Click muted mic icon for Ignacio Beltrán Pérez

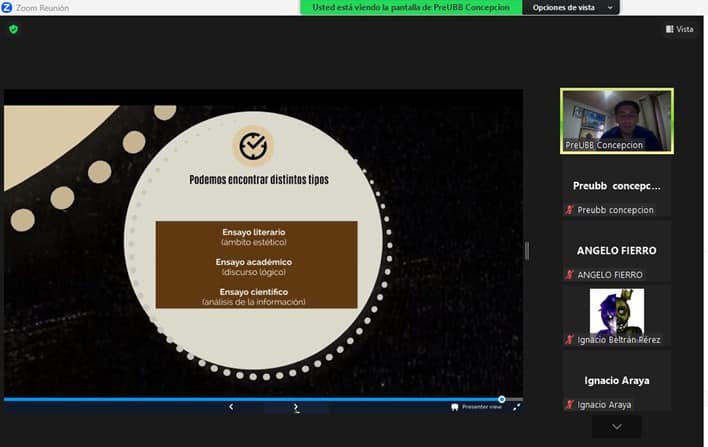(569, 339)
